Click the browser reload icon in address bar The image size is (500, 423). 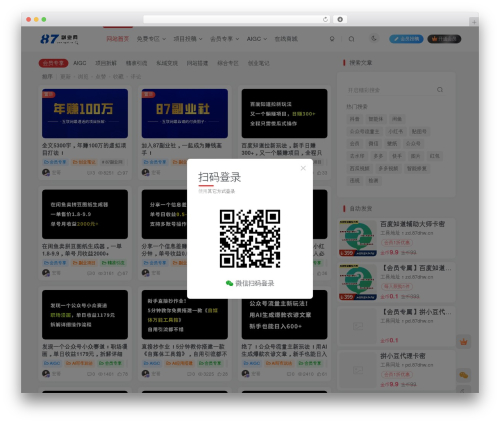(325, 20)
